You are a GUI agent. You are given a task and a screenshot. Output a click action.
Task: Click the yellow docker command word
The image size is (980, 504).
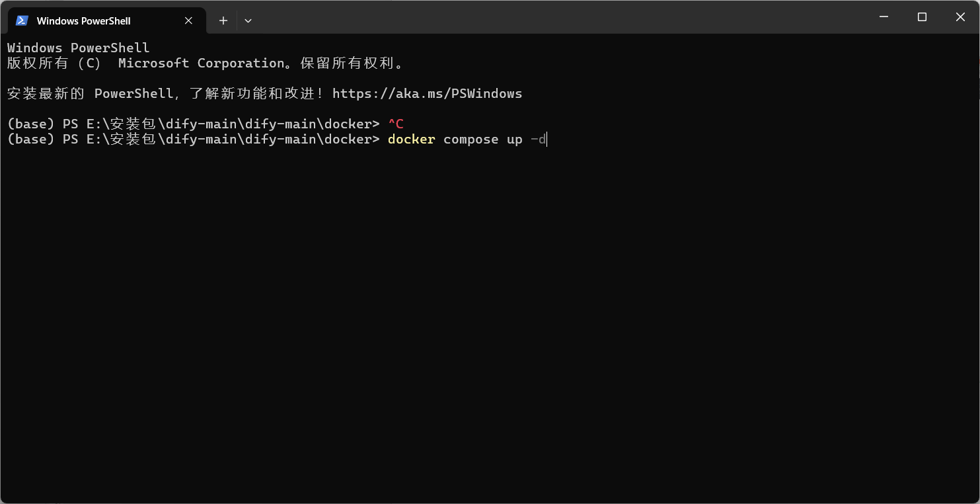411,139
